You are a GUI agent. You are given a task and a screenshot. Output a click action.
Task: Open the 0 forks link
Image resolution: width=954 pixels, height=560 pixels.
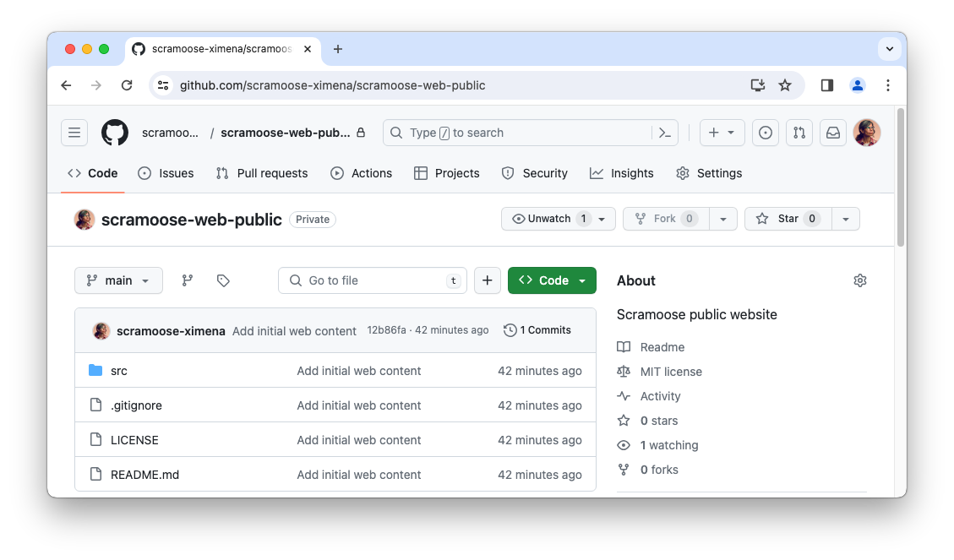pos(659,470)
